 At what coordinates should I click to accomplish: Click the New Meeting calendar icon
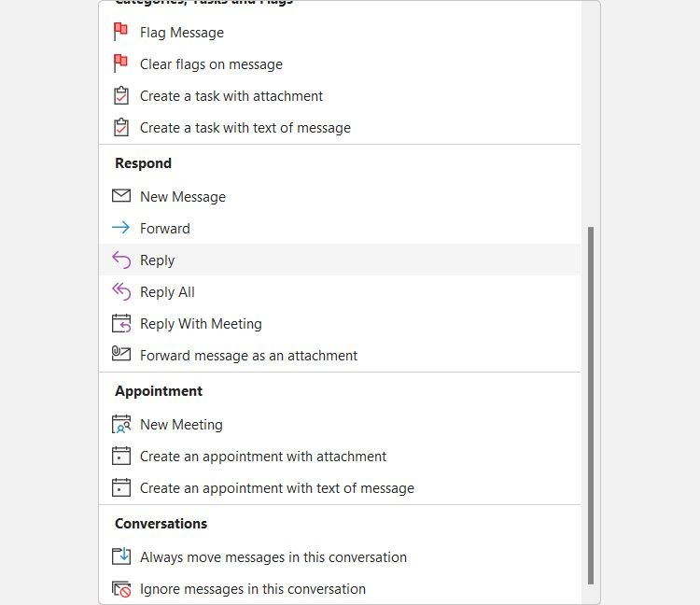(x=120, y=424)
